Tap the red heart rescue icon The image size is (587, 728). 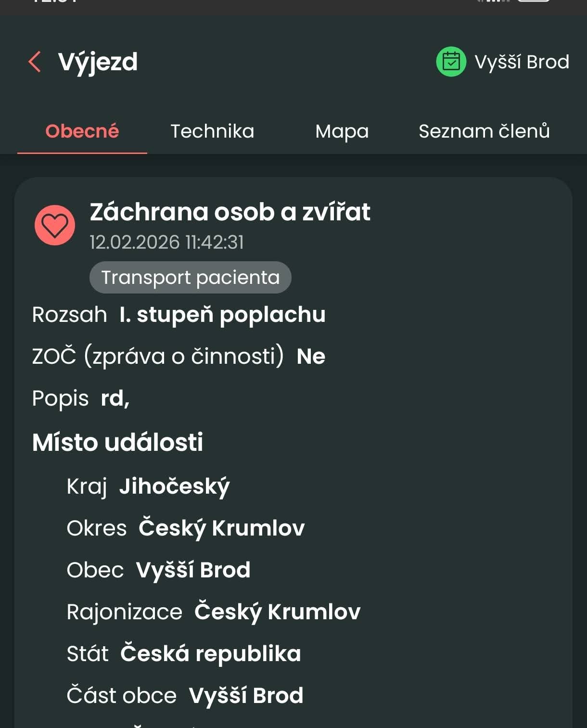[x=55, y=225]
